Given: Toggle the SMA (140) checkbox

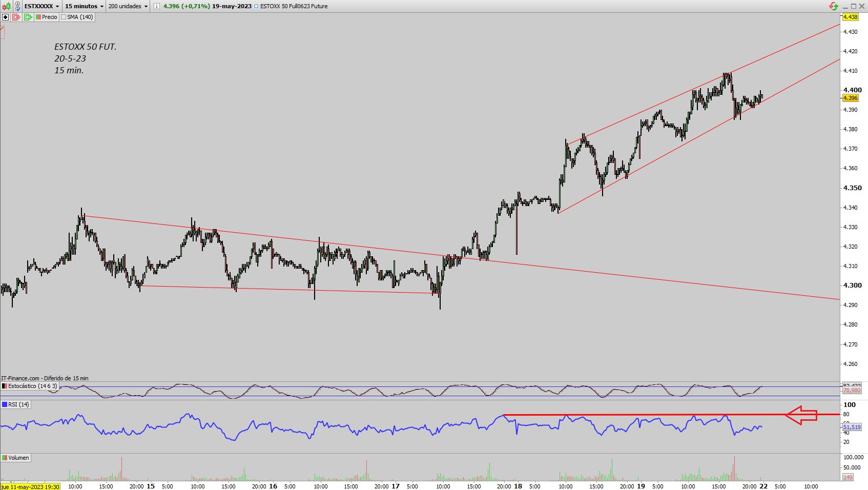Looking at the screenshot, I should pyautogui.click(x=64, y=17).
